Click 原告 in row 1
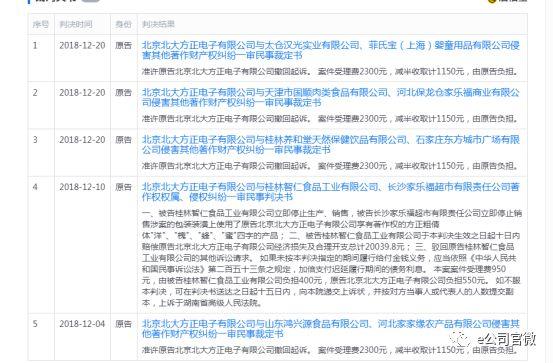Screen dimensions: 553x363 (x=123, y=45)
